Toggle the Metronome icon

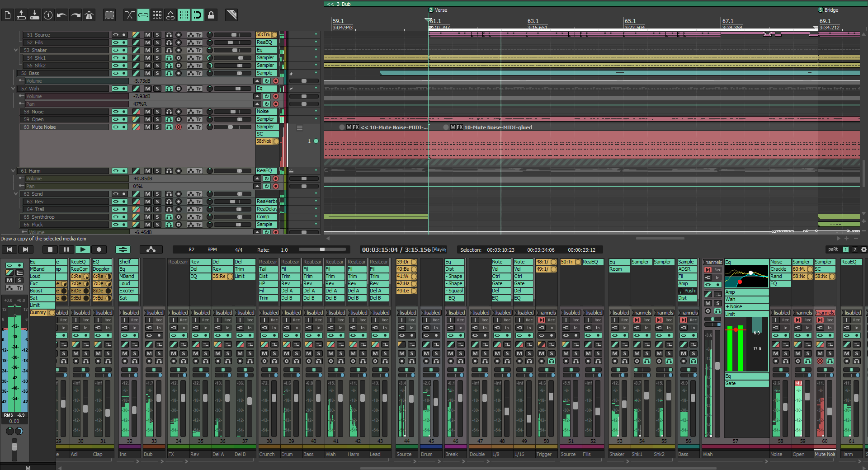pos(89,15)
